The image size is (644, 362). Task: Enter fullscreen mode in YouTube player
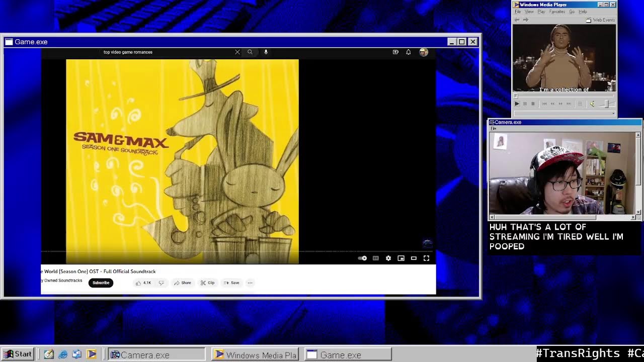coord(426,258)
